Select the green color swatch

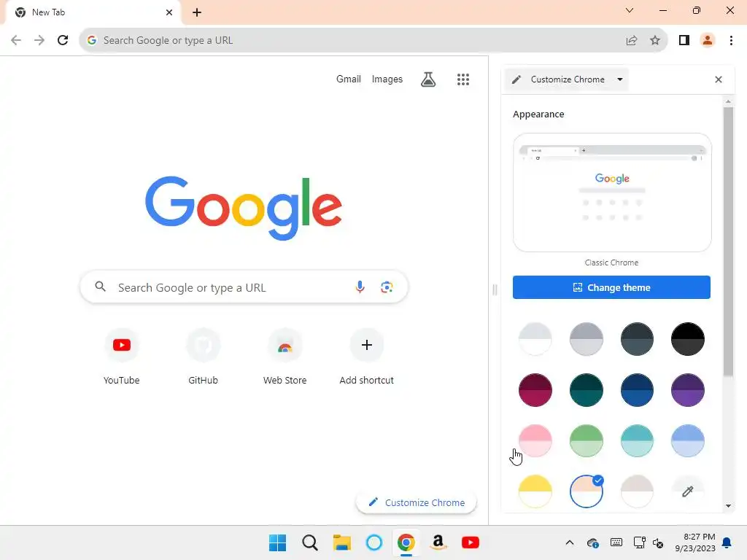click(586, 440)
